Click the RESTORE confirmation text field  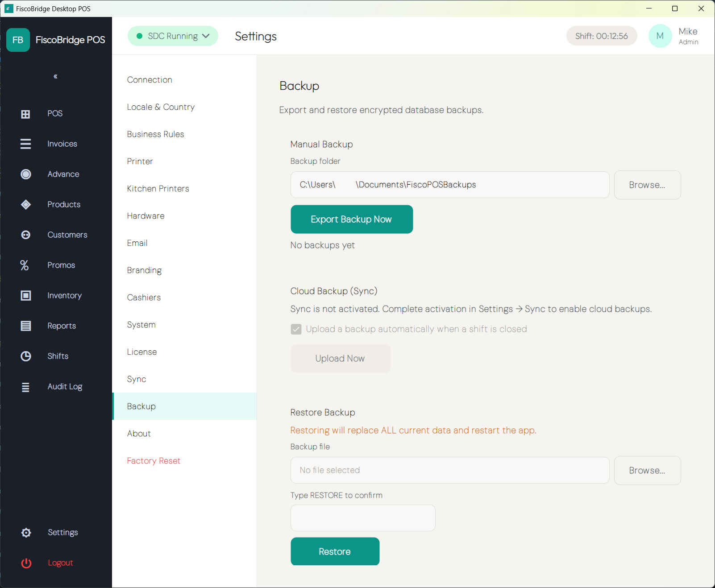pyautogui.click(x=363, y=518)
